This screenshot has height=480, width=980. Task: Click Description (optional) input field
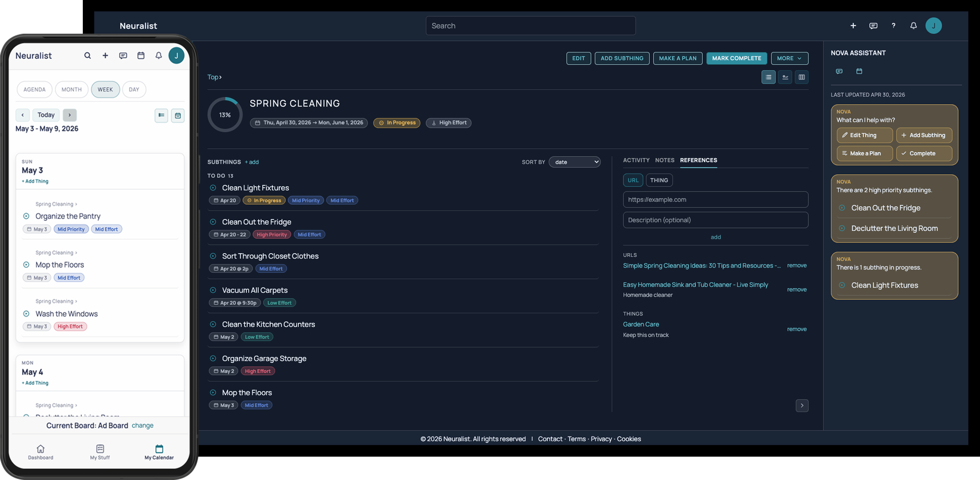point(715,220)
